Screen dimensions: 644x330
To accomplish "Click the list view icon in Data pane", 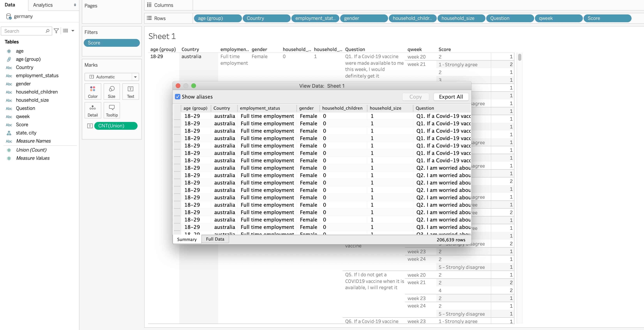I will pos(65,31).
